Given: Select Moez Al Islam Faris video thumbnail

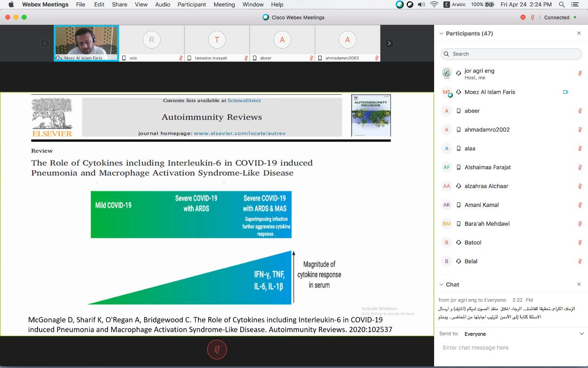Looking at the screenshot, I should click(86, 43).
